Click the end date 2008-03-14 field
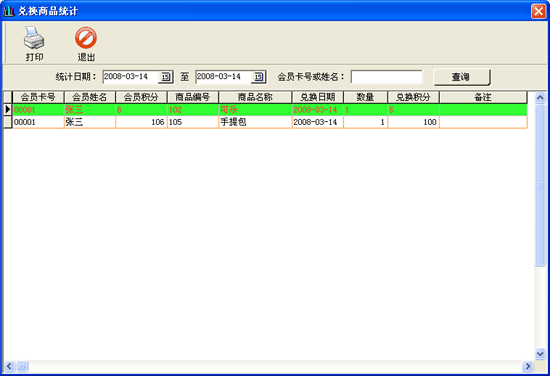Viewport: 550px width, 376px height. tap(223, 77)
